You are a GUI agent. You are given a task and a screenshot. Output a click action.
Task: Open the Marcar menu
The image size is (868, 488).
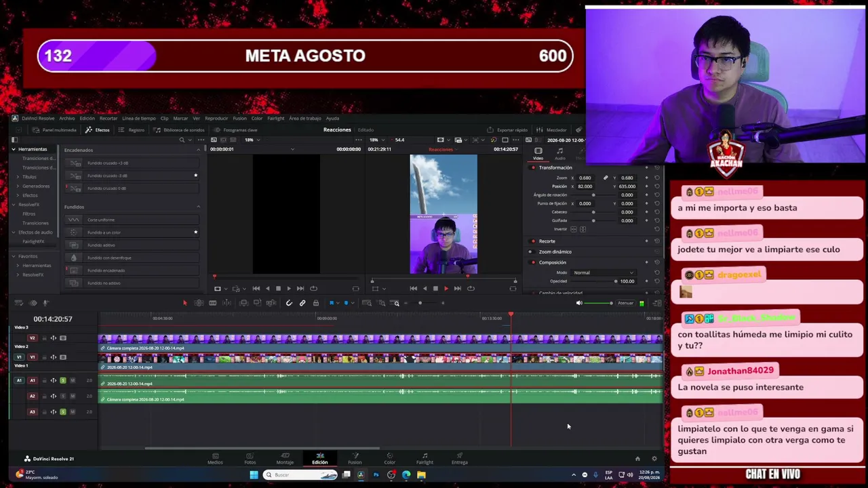coord(180,119)
